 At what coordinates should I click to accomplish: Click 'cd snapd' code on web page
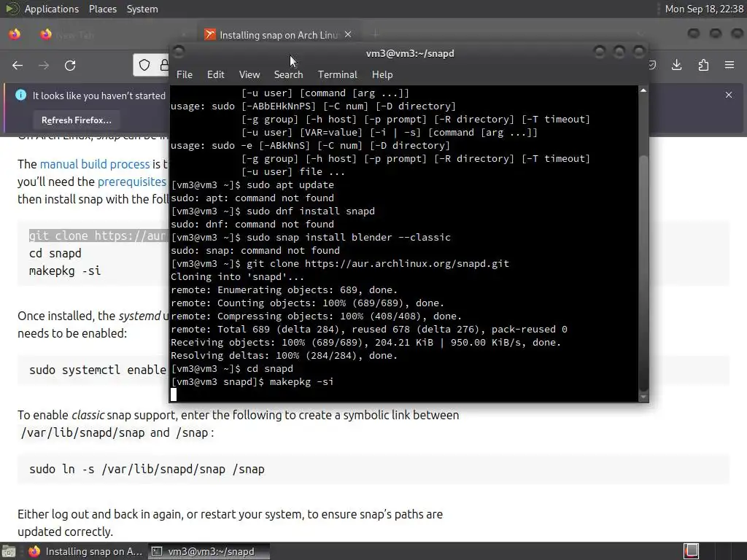(55, 253)
